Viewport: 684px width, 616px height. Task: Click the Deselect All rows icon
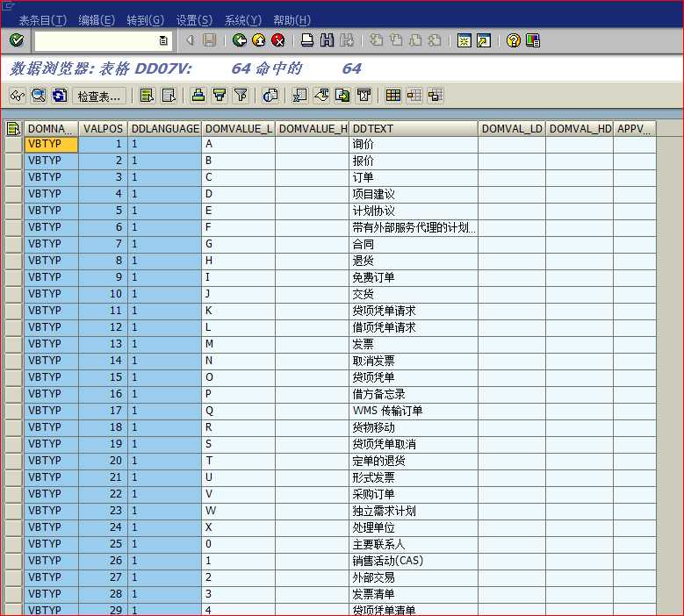click(169, 96)
